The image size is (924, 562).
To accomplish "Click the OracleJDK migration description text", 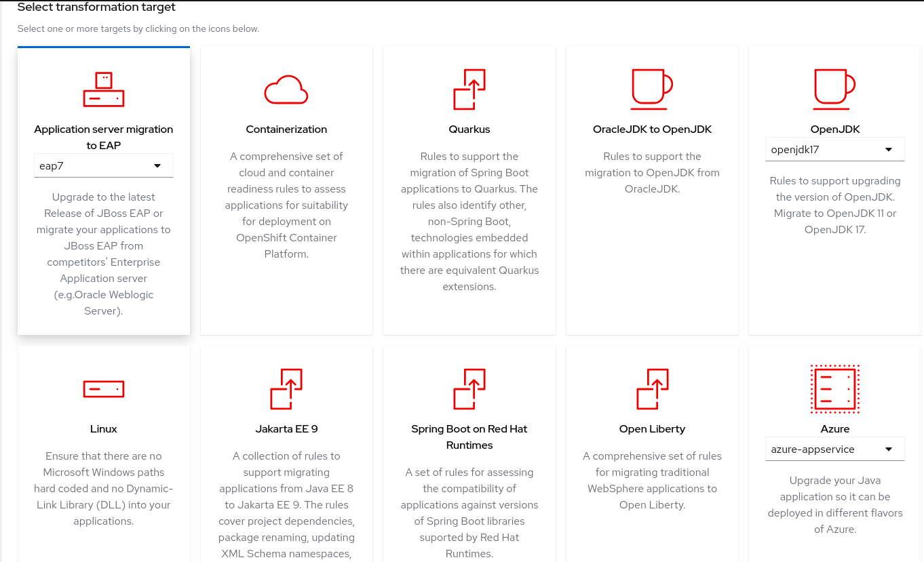I will (x=652, y=173).
